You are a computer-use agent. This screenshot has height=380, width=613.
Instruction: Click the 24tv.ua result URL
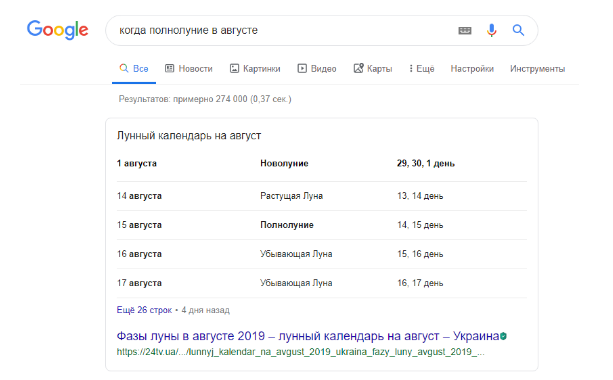[x=300, y=352]
